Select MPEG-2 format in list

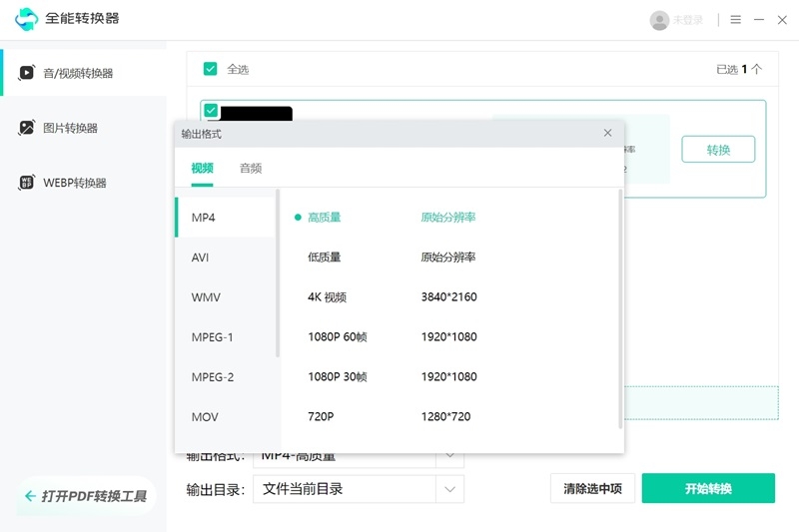226,376
